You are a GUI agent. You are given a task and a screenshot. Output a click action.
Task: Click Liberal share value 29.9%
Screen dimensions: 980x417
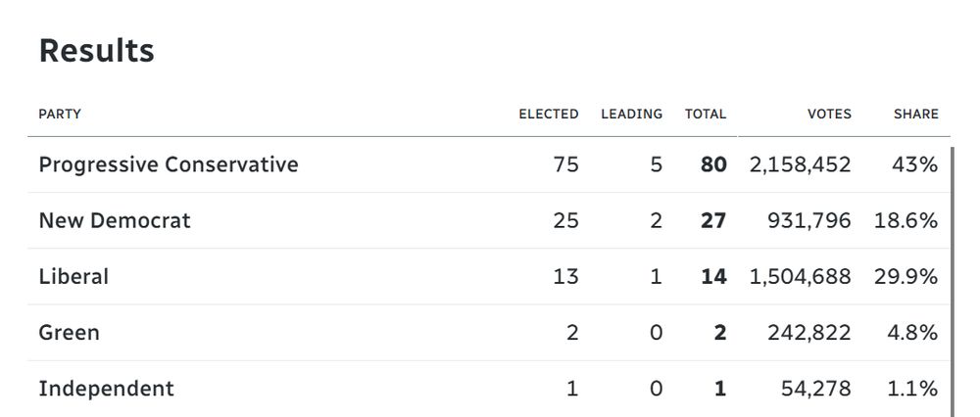(906, 277)
